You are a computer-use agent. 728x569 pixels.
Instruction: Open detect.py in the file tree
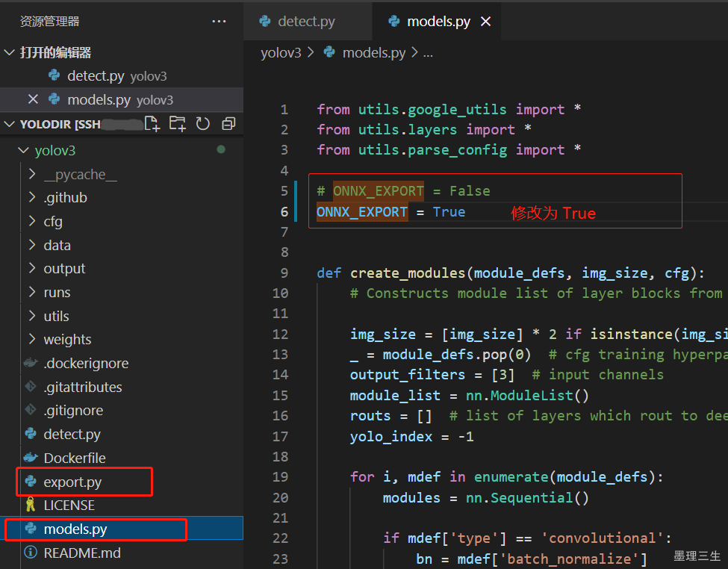(72, 435)
